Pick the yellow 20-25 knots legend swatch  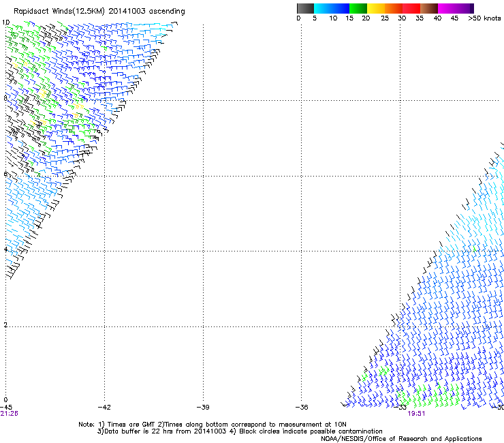376,8
